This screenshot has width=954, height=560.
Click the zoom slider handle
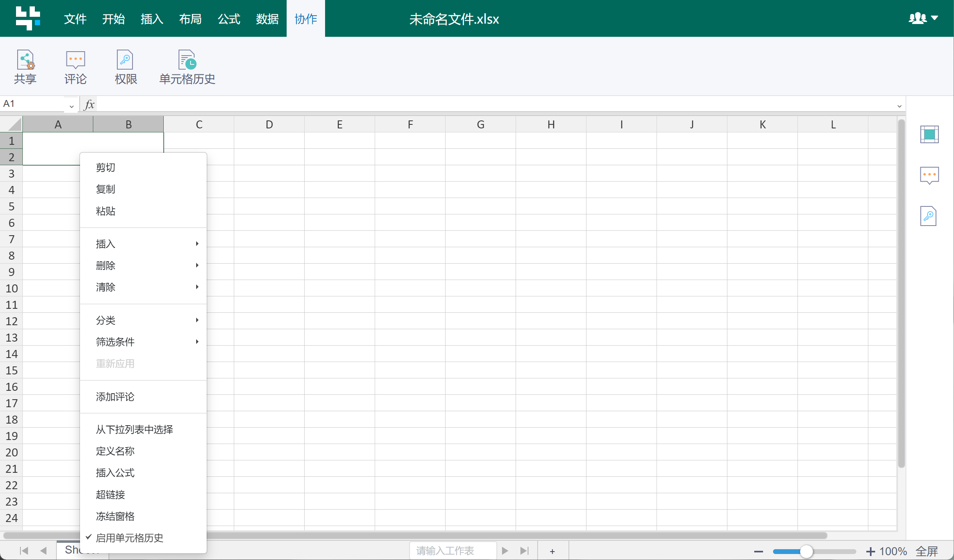[x=806, y=552]
